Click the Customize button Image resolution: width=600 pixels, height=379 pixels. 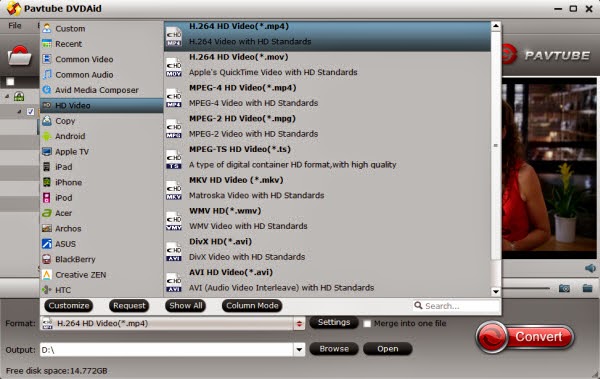[x=69, y=305]
